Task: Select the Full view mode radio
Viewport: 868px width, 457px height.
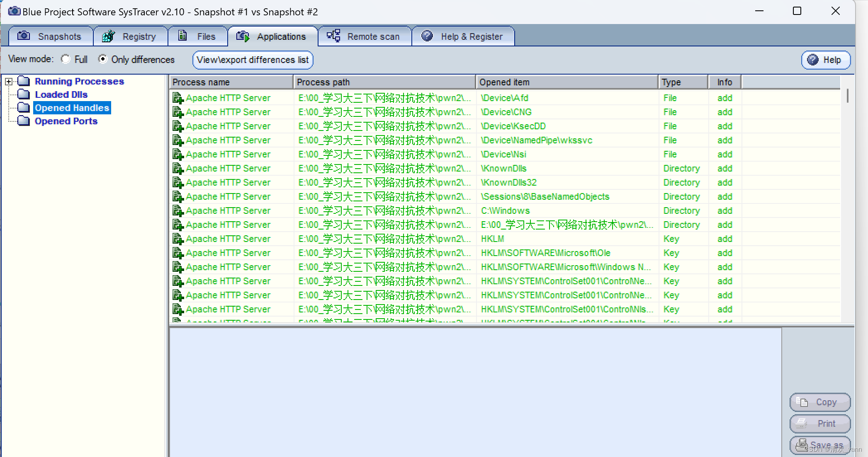Action: (66, 59)
